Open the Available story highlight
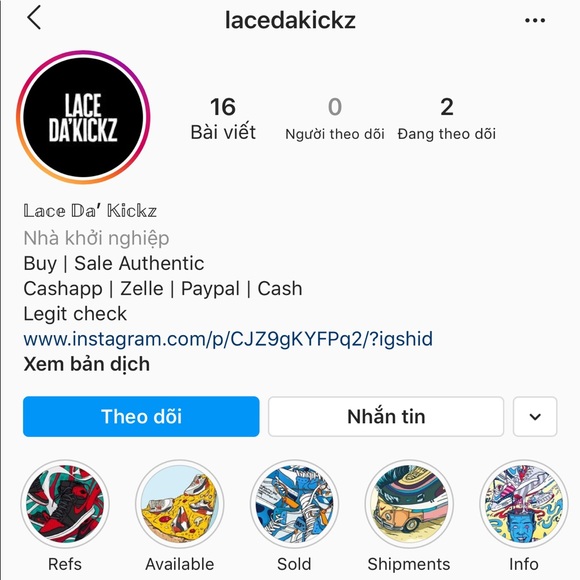580x580 pixels. click(180, 504)
